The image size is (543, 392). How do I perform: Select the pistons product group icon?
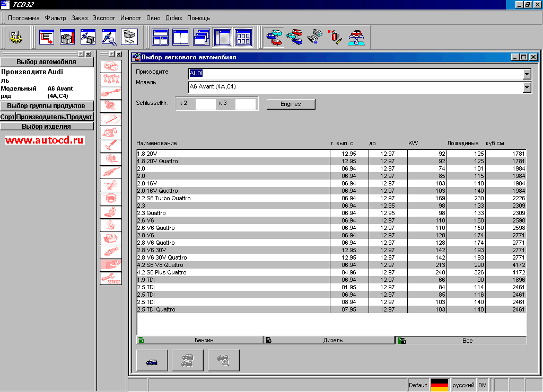tap(111, 79)
